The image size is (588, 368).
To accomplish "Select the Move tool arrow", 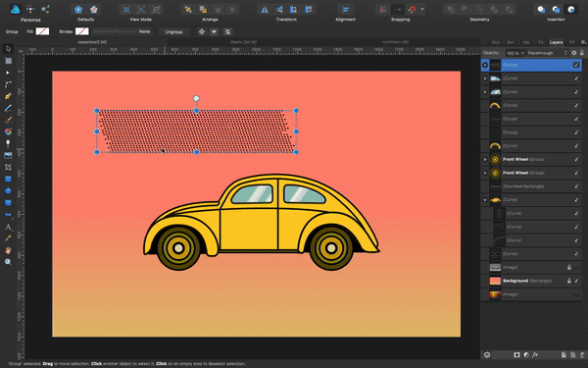I will (8, 49).
